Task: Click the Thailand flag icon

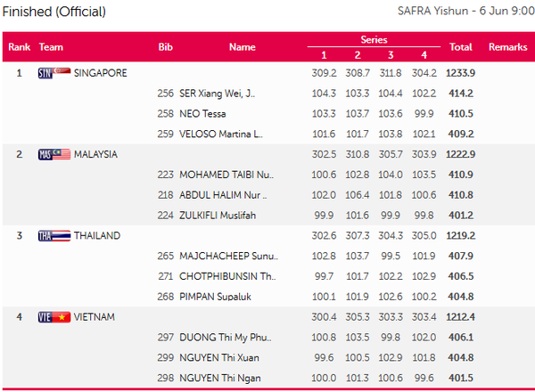Action: 62,235
